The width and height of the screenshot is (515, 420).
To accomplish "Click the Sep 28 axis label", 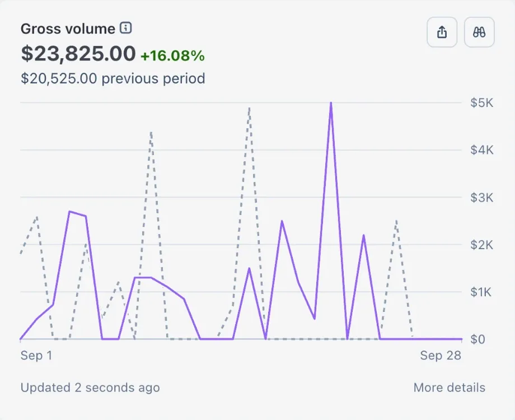I will [x=441, y=355].
